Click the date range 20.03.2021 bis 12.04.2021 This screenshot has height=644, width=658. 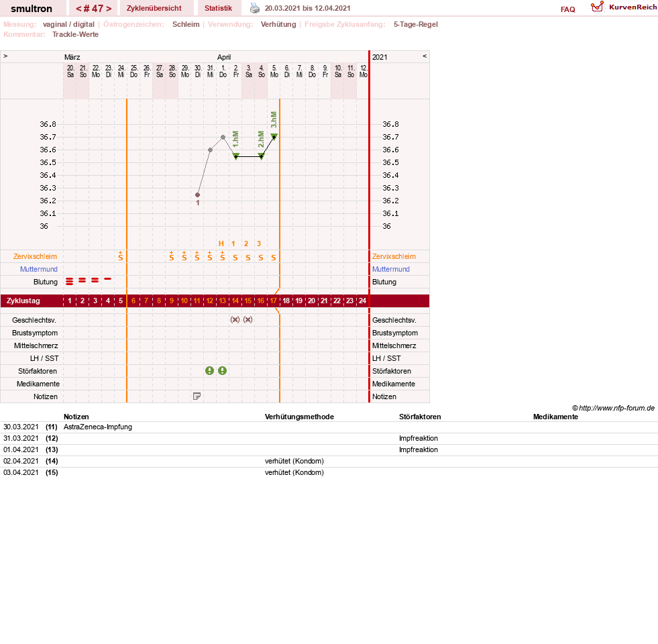coord(308,8)
